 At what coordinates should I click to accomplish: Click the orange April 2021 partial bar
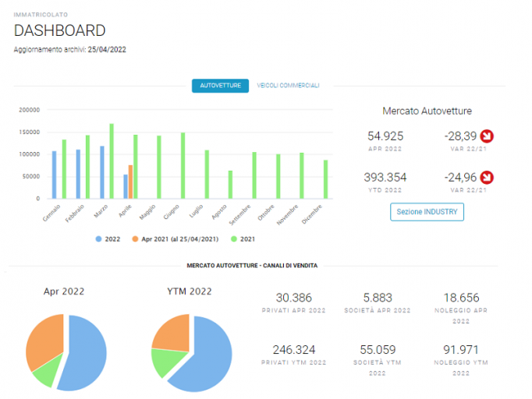click(x=130, y=182)
